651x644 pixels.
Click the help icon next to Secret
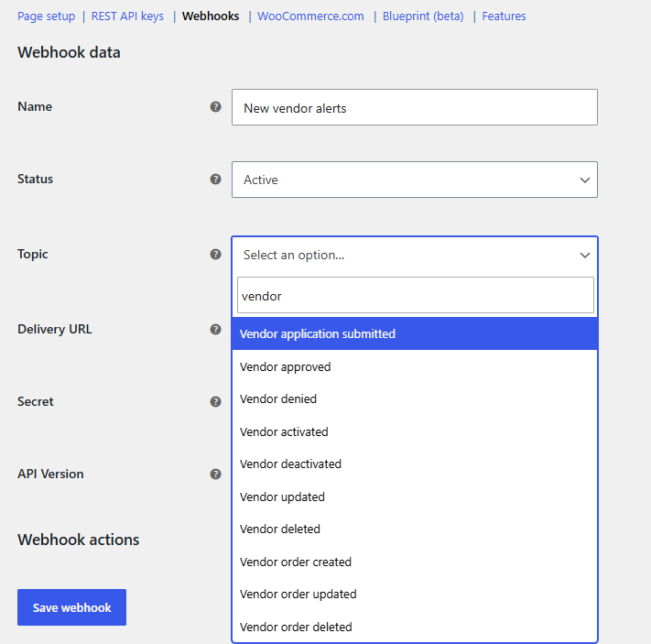[215, 402]
